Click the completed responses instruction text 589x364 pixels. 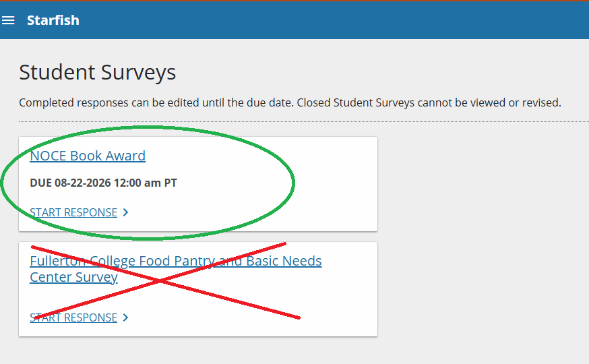(290, 102)
